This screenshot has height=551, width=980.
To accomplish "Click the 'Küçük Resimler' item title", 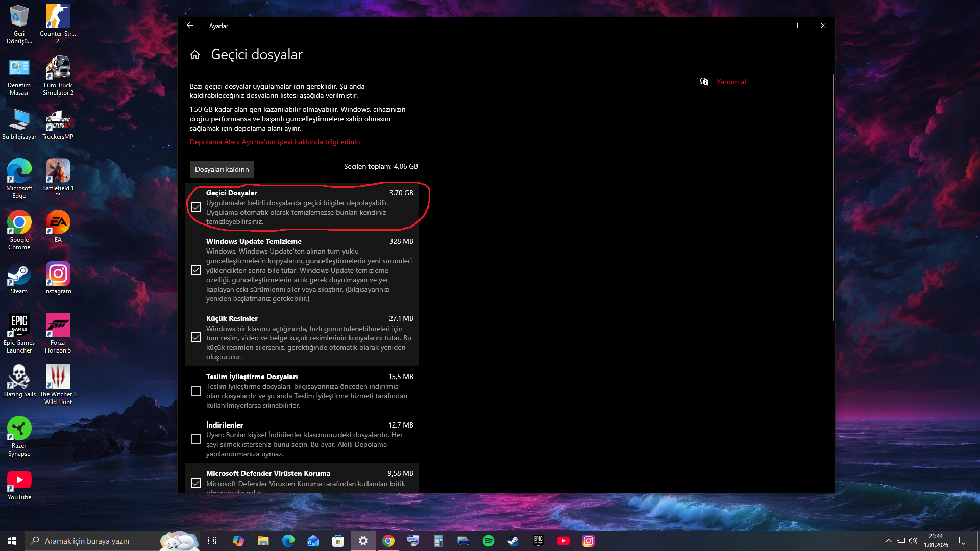I will pyautogui.click(x=232, y=318).
